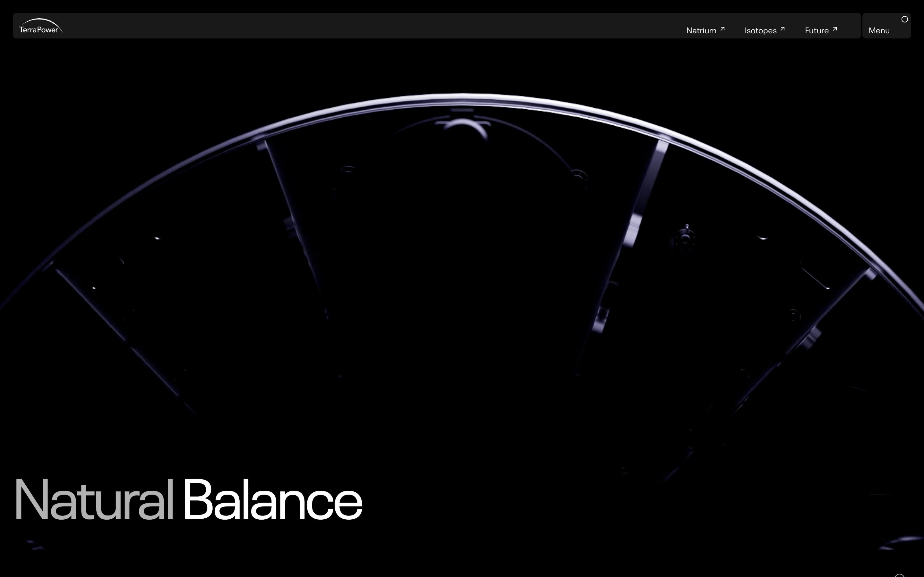The height and width of the screenshot is (577, 924).
Task: Go to the Future page link
Action: click(816, 30)
